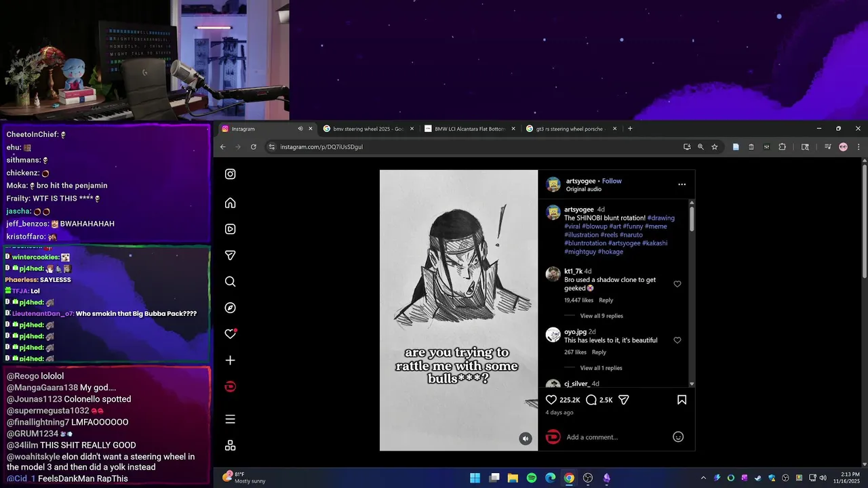Expand View all 9 replies
This screenshot has height=488, width=868.
601,316
